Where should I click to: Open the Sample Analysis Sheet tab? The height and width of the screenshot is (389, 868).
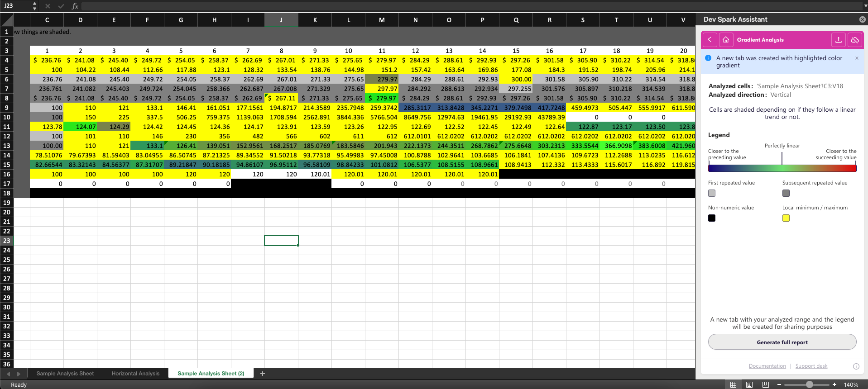tap(65, 374)
